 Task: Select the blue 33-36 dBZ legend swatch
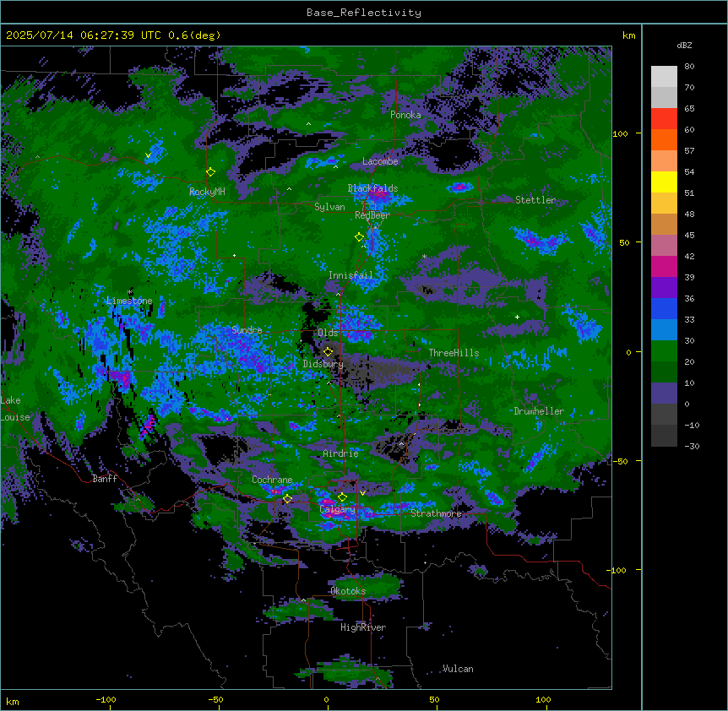[x=664, y=308]
